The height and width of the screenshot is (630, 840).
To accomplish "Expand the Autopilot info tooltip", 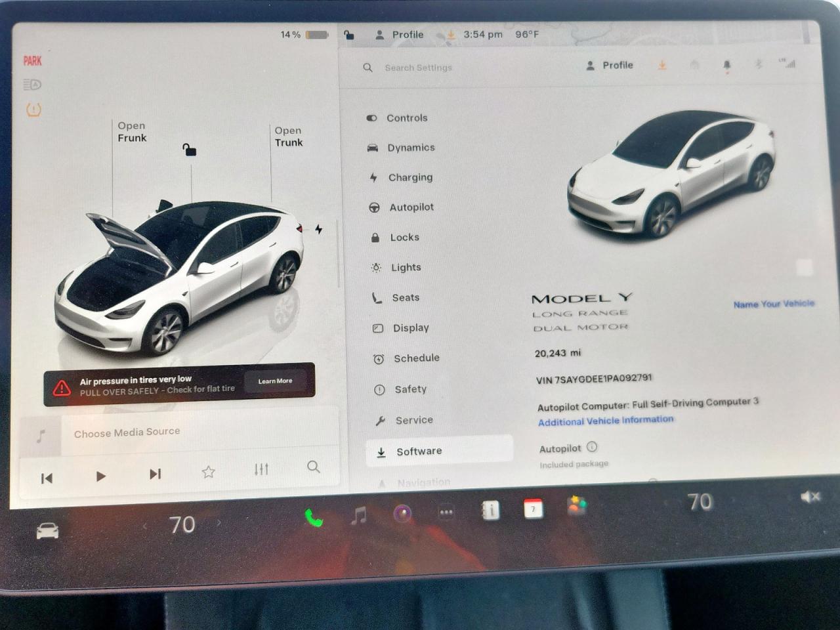I will pos(592,447).
